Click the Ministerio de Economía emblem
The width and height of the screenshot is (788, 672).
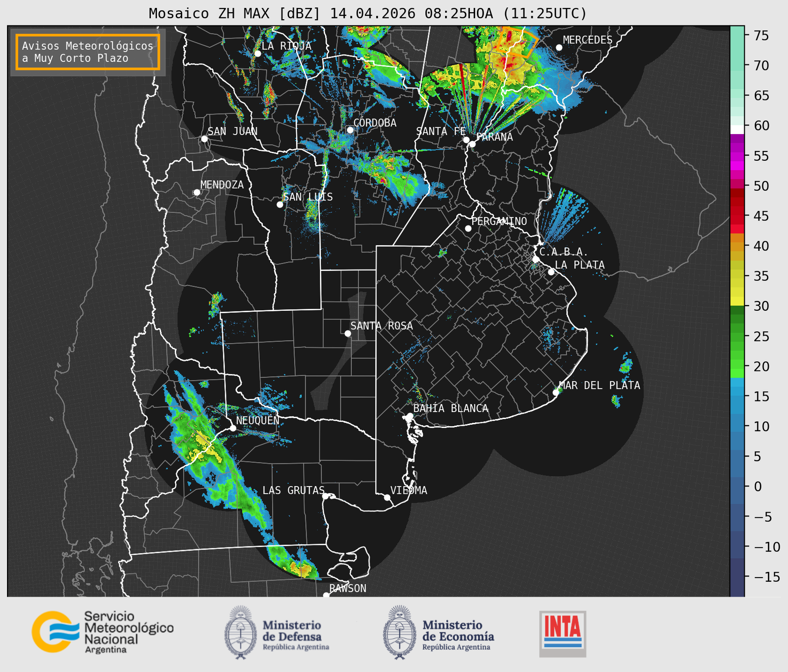click(399, 632)
